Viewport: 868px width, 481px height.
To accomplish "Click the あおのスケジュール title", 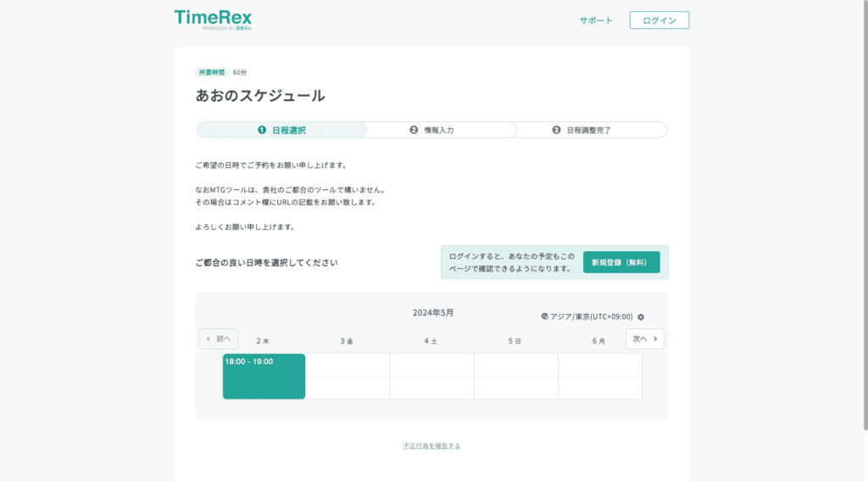I will 260,95.
